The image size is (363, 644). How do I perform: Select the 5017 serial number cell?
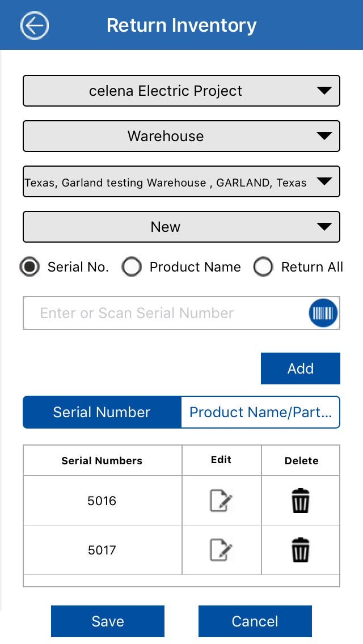(102, 550)
